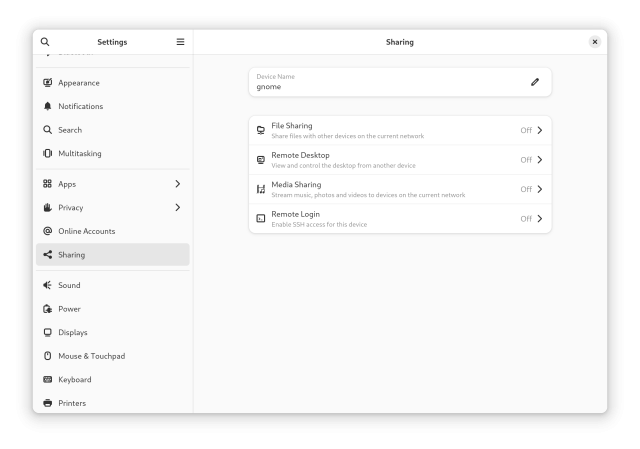
Task: Expand the Privacy submenu chevron
Action: tap(178, 207)
